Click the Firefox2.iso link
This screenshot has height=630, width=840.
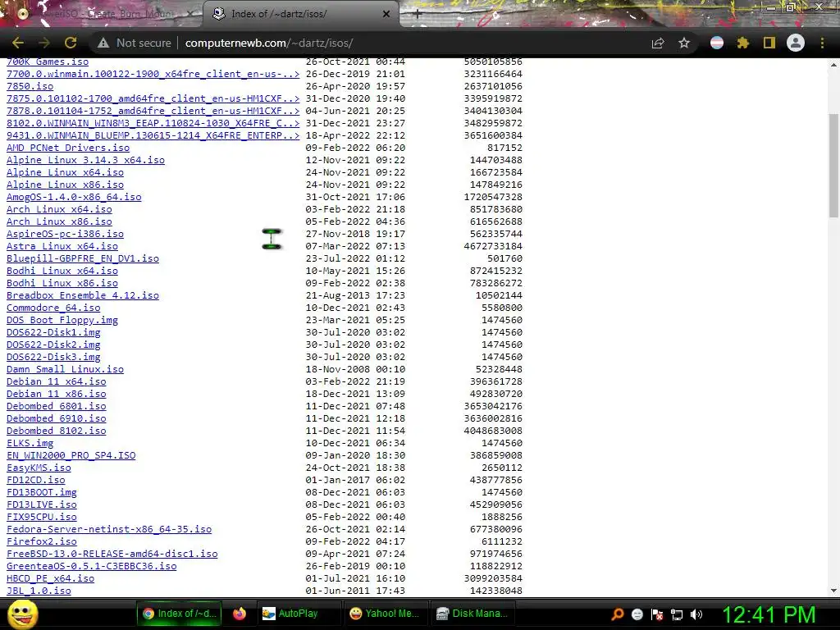click(x=41, y=542)
